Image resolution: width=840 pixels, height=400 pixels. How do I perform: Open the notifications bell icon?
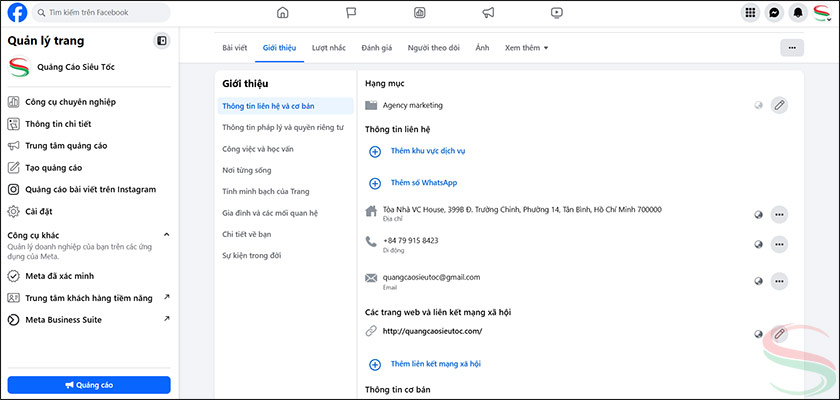798,13
